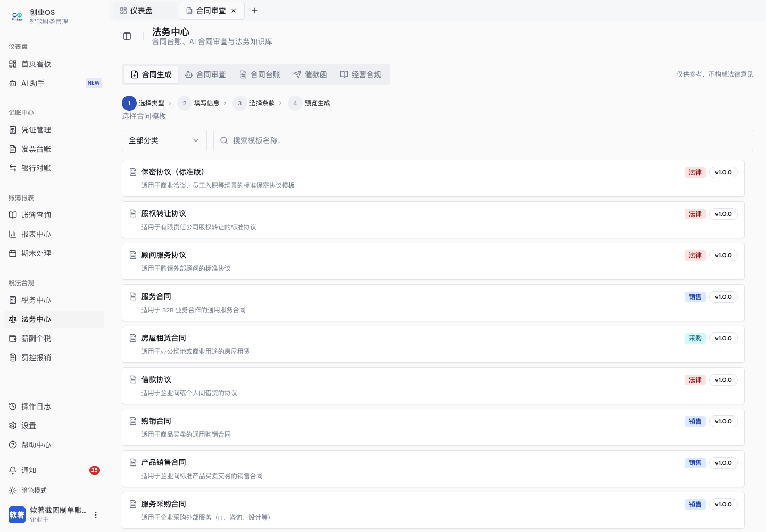This screenshot has height=532, width=766.
Task: Select 服务采购合同 template
Action: tap(433, 510)
